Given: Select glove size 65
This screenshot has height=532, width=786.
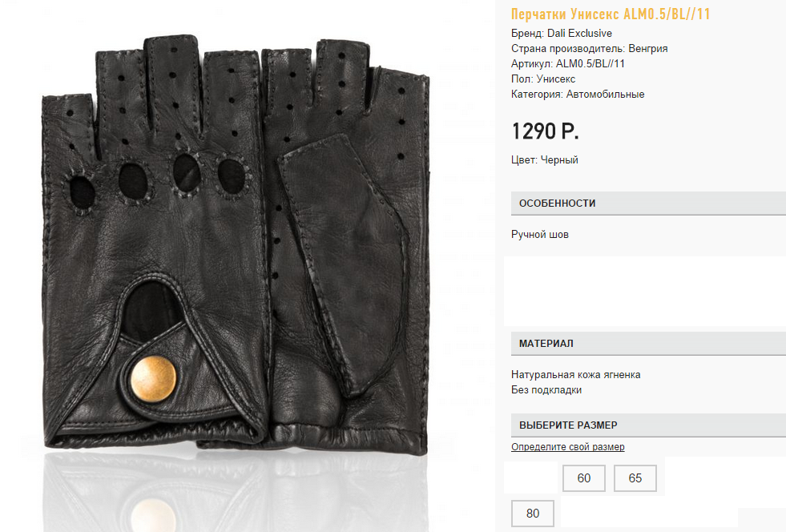Looking at the screenshot, I should pos(635,478).
